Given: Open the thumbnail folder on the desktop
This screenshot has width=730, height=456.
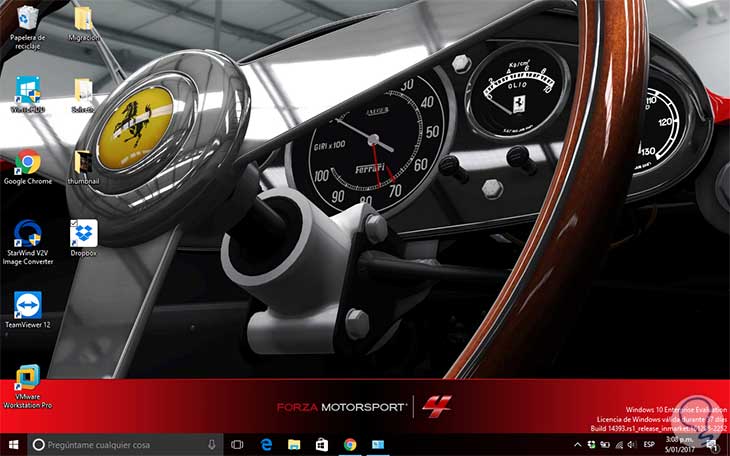Looking at the screenshot, I should [x=83, y=167].
